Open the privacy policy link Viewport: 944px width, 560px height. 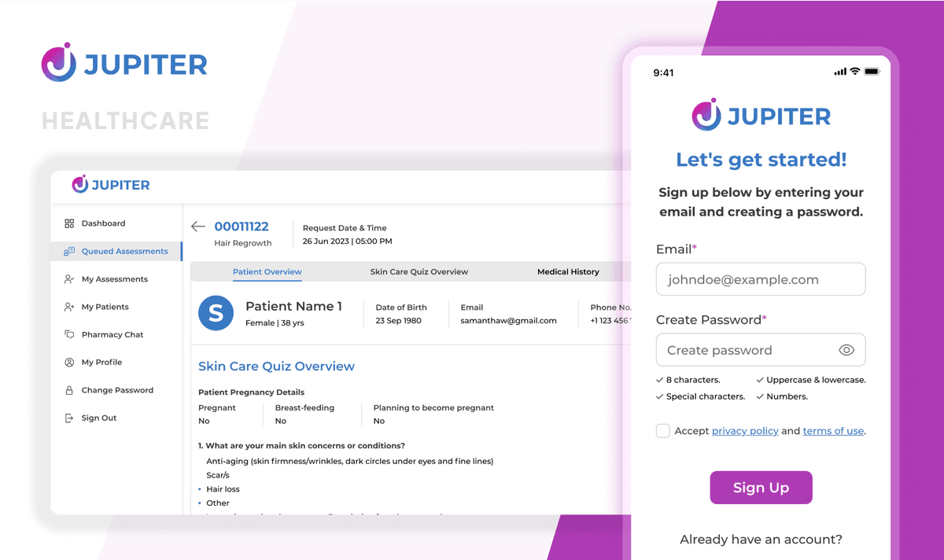pyautogui.click(x=745, y=431)
